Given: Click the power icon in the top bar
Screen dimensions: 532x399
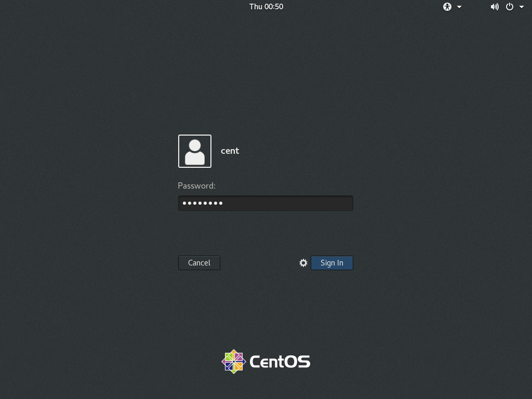Looking at the screenshot, I should click(x=510, y=7).
